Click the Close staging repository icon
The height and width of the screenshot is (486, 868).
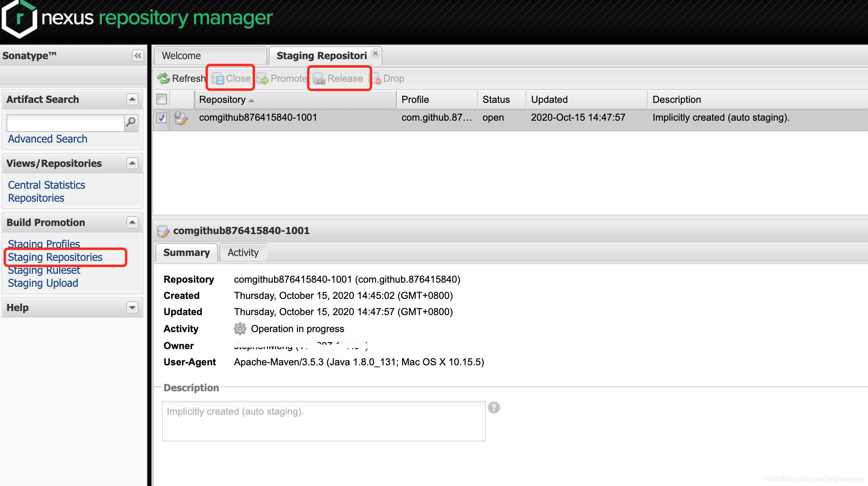coord(218,79)
